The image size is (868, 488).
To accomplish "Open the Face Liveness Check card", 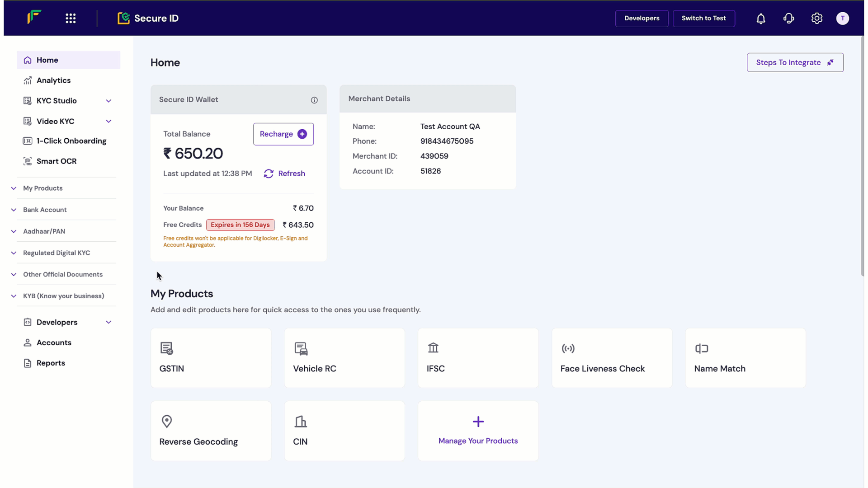I will [x=612, y=358].
